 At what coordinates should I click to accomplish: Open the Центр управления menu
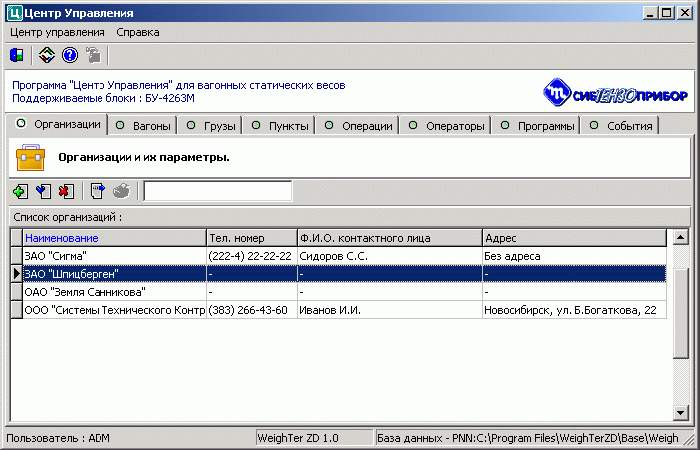click(x=57, y=33)
